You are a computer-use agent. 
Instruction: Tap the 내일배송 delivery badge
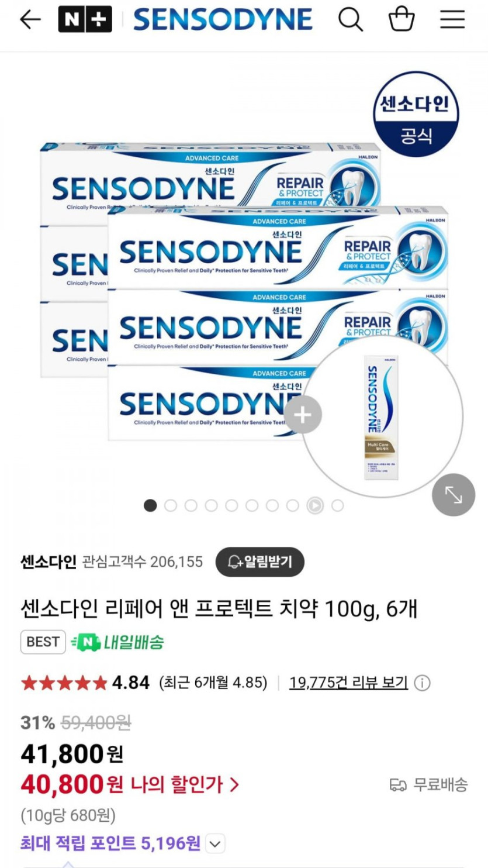pos(117,642)
